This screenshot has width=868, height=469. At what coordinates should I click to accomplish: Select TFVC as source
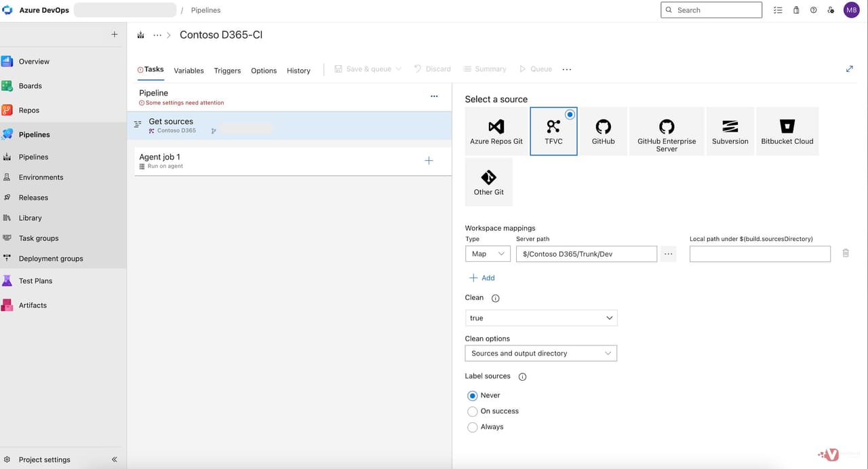(x=553, y=131)
